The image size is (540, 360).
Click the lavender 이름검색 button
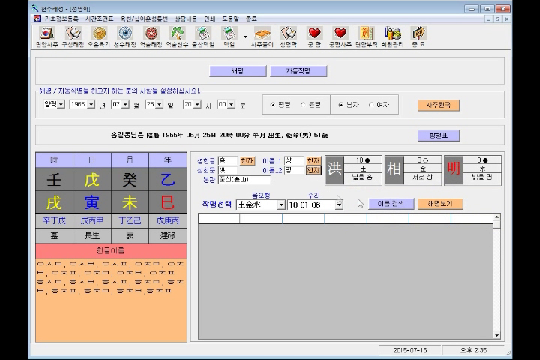tap(391, 204)
